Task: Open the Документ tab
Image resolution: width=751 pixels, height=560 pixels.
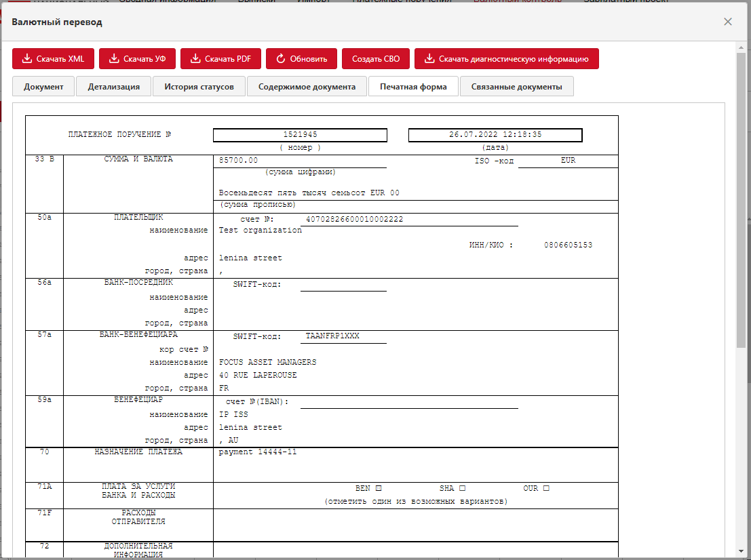Action: (x=43, y=87)
